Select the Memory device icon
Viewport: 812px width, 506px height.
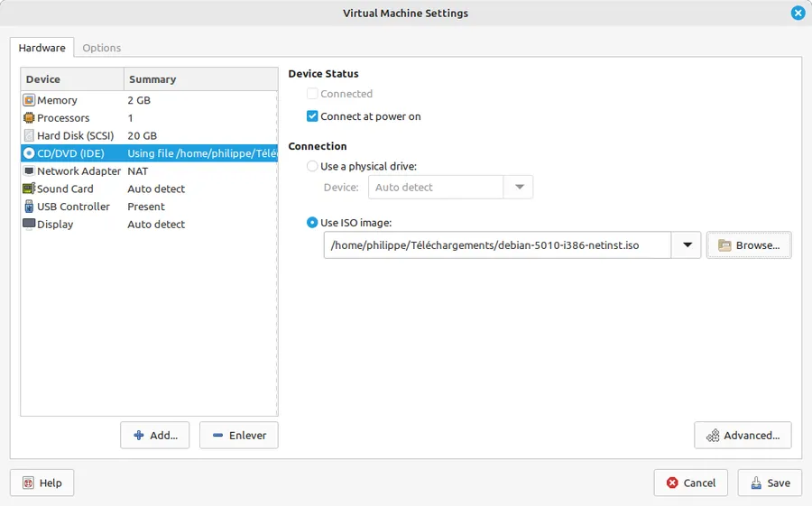pos(29,100)
